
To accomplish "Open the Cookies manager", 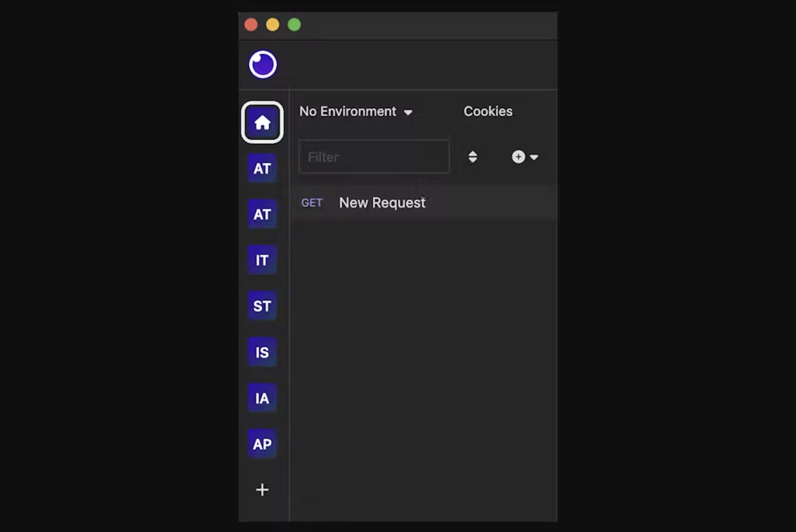I will (x=488, y=111).
